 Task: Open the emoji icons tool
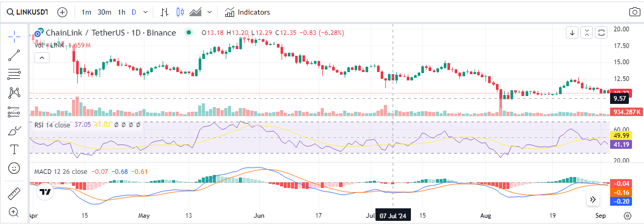pos(14,168)
